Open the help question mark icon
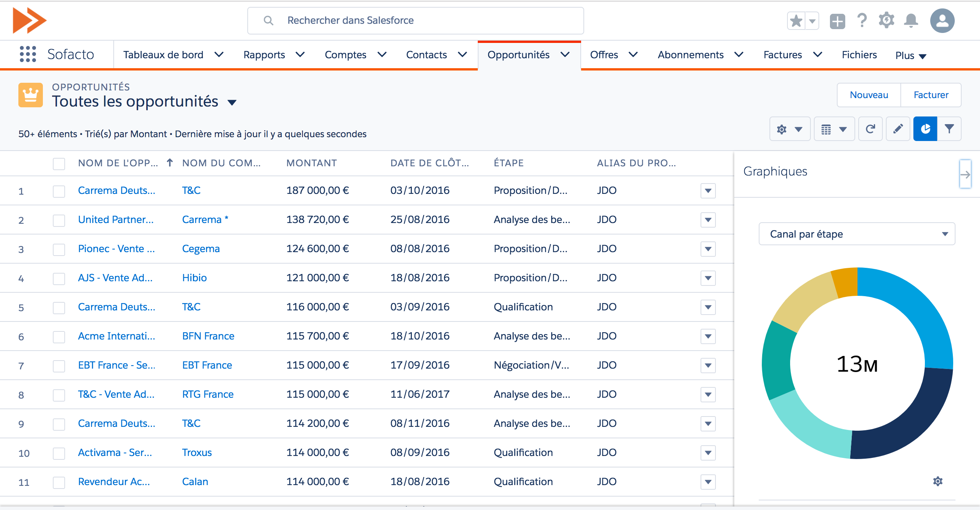980x510 pixels. pos(862,21)
